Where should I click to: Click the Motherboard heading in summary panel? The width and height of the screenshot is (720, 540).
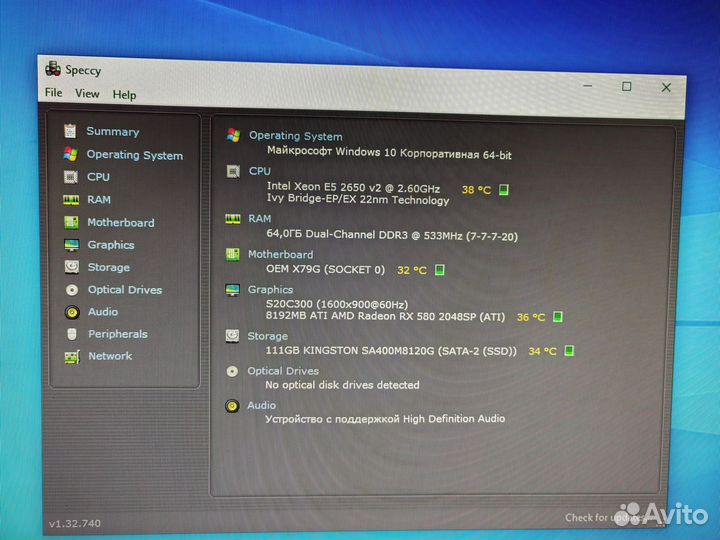281,254
